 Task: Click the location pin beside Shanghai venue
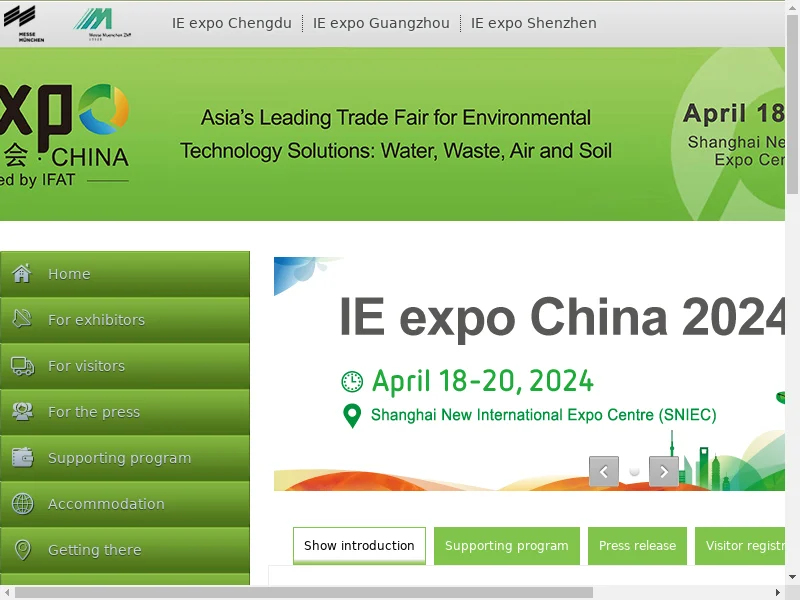click(352, 416)
